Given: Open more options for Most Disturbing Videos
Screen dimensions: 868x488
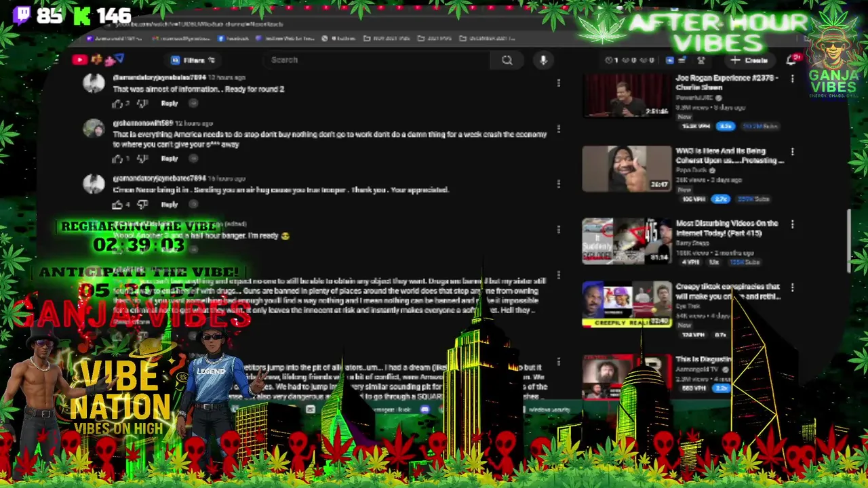Looking at the screenshot, I should pyautogui.click(x=792, y=224).
